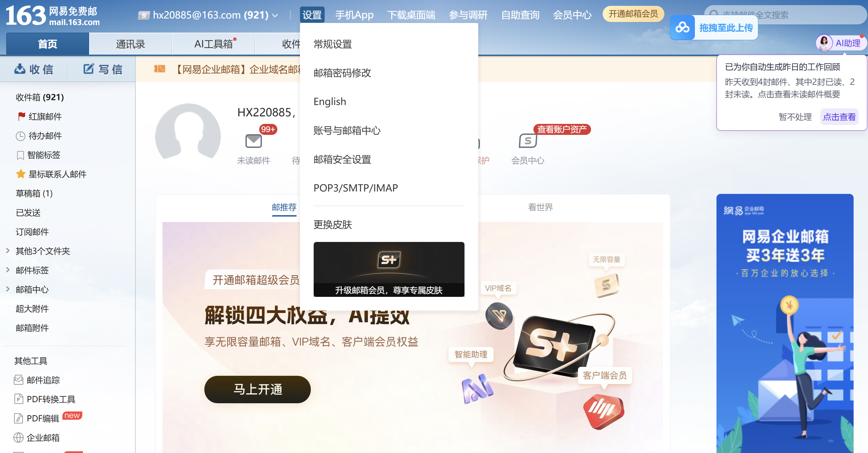Click the AI assistant avatar icon
Screen dimensions: 868x453
tap(824, 43)
